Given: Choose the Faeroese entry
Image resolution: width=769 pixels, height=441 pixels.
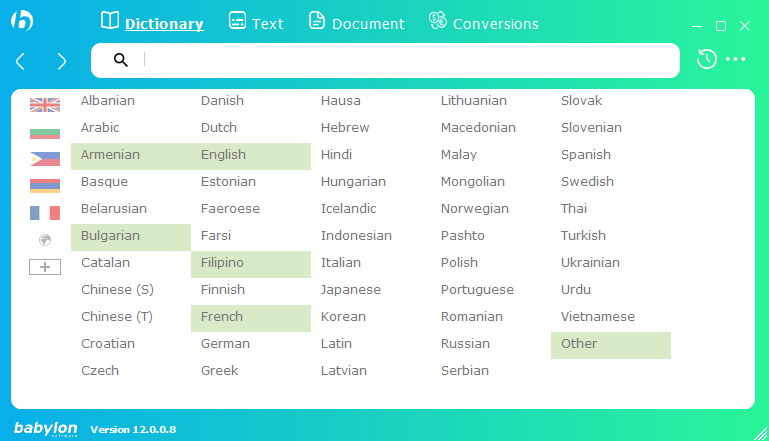Looking at the screenshot, I should (x=230, y=208).
